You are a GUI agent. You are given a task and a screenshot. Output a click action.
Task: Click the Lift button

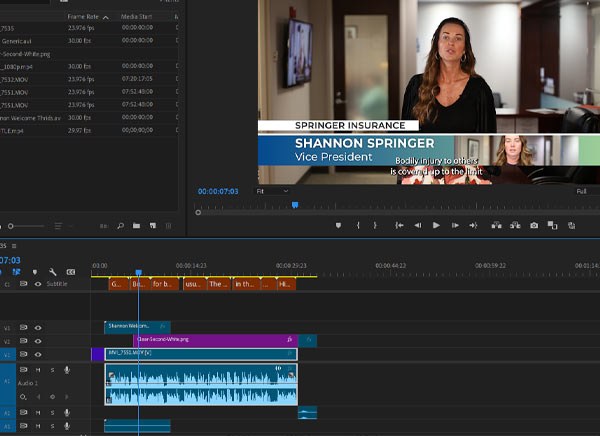pos(497,225)
